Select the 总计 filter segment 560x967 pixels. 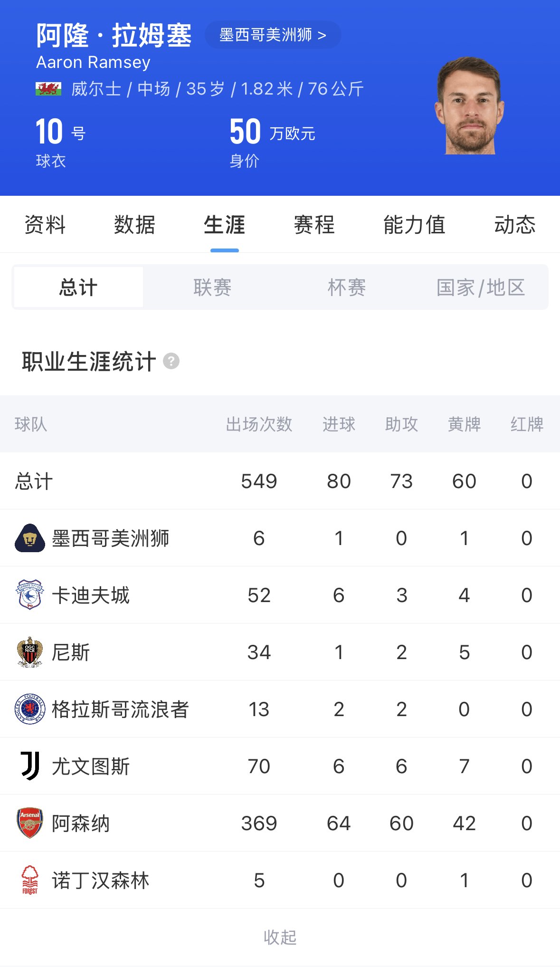[x=78, y=287]
